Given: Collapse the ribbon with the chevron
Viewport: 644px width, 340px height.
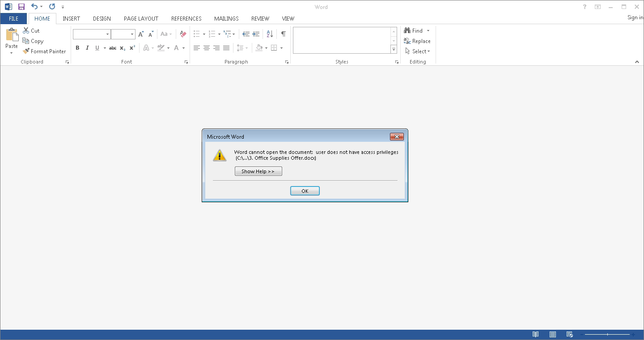Looking at the screenshot, I should (637, 62).
